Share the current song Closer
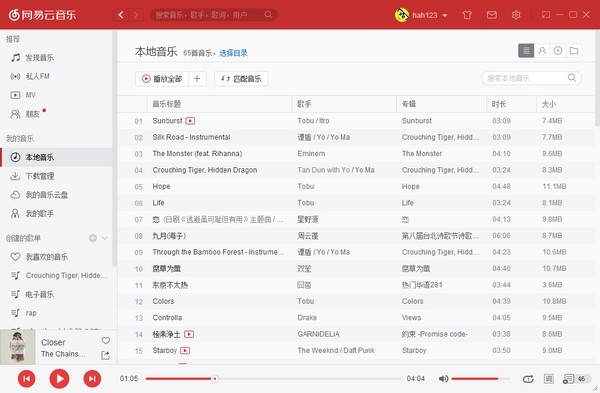 [x=105, y=355]
